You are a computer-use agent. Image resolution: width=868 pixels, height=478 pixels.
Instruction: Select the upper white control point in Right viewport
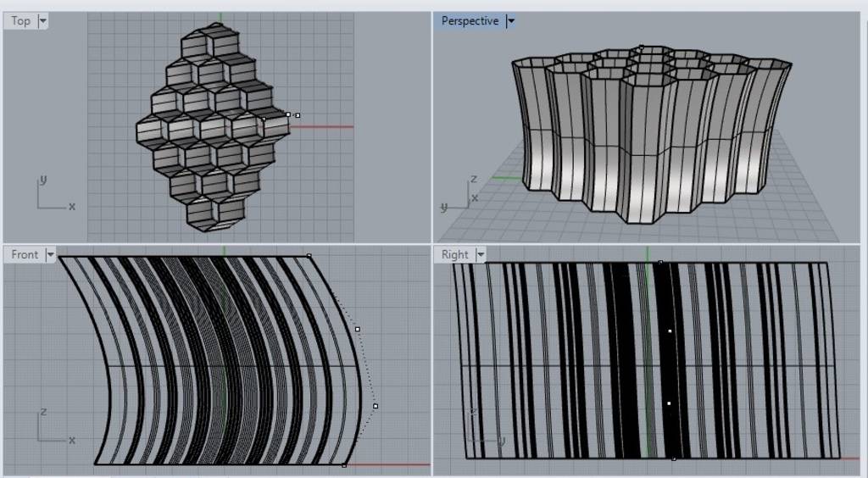click(x=670, y=331)
